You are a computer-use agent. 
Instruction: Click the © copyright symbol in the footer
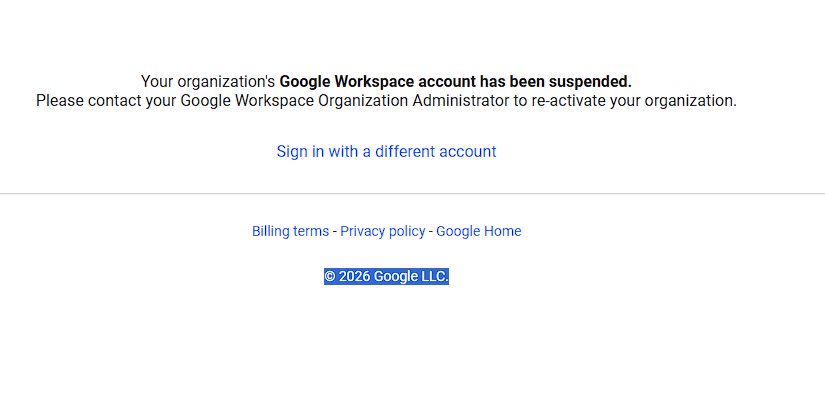tap(330, 277)
